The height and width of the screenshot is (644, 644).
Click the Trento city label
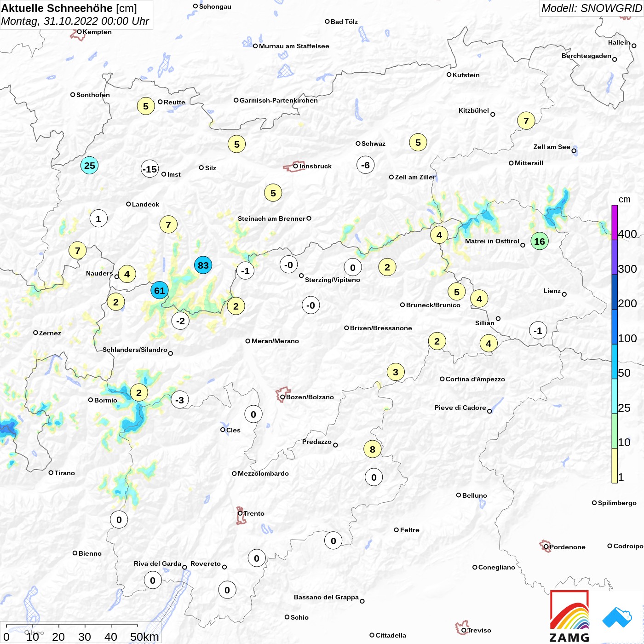(254, 513)
